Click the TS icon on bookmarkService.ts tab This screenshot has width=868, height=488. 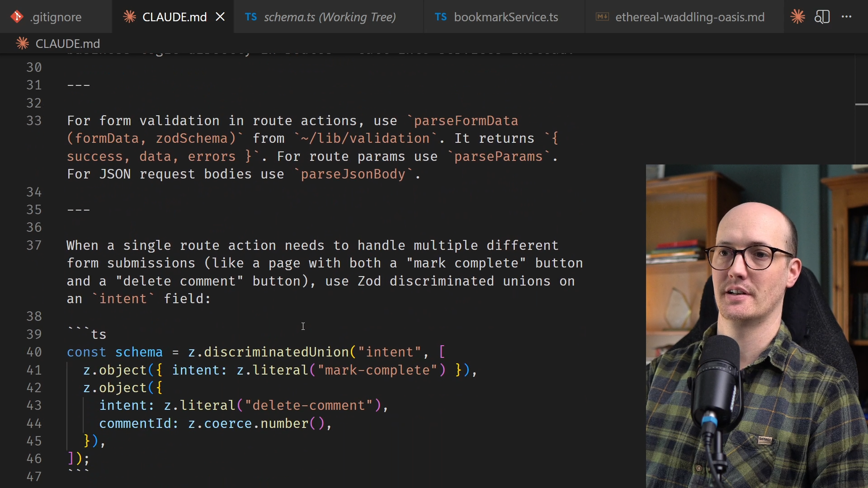[441, 17]
